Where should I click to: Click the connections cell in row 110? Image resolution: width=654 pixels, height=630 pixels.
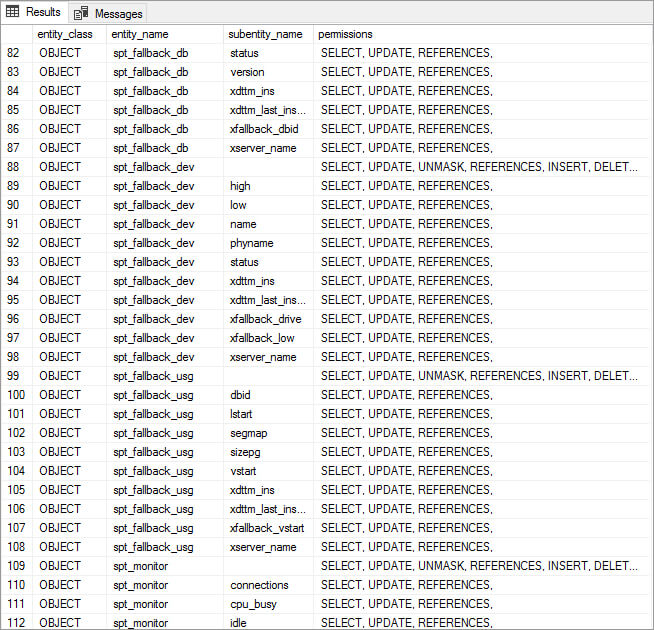coord(259,585)
